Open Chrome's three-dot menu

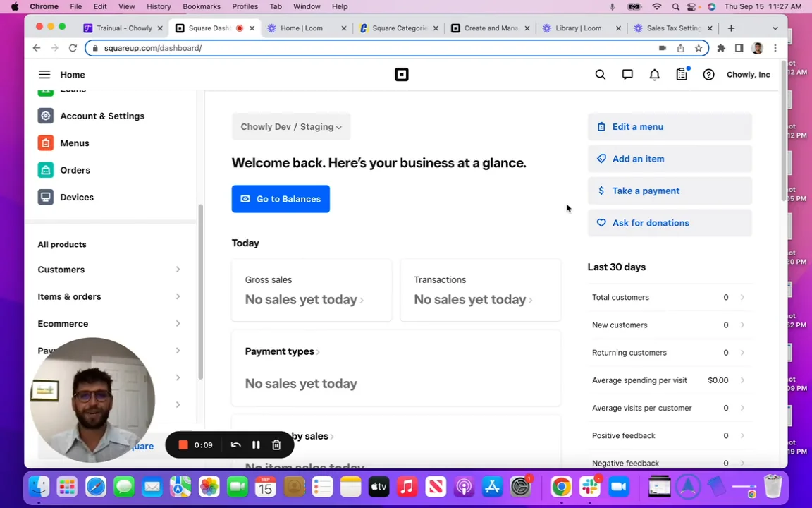coord(775,48)
